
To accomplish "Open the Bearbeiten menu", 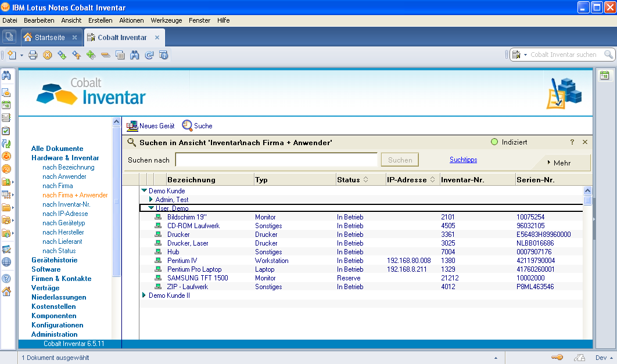I will click(x=39, y=20).
